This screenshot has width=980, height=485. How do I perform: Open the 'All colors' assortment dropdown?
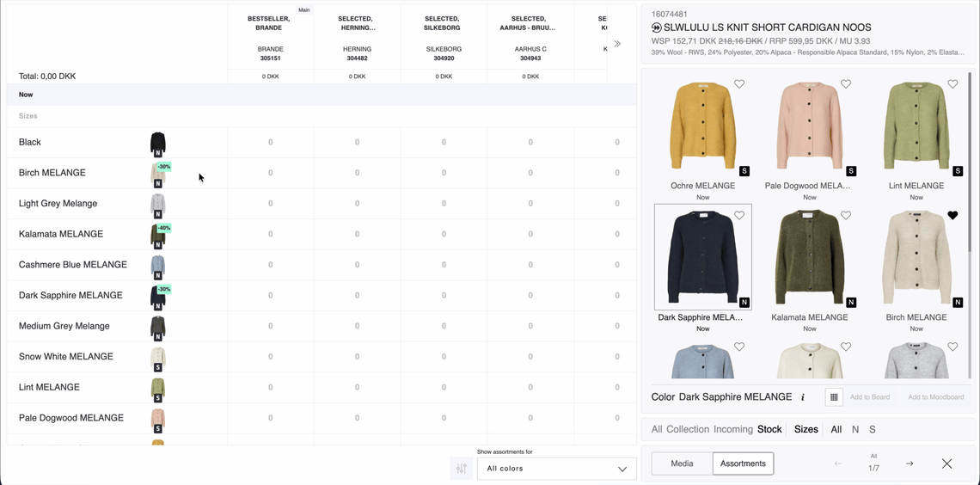click(556, 469)
